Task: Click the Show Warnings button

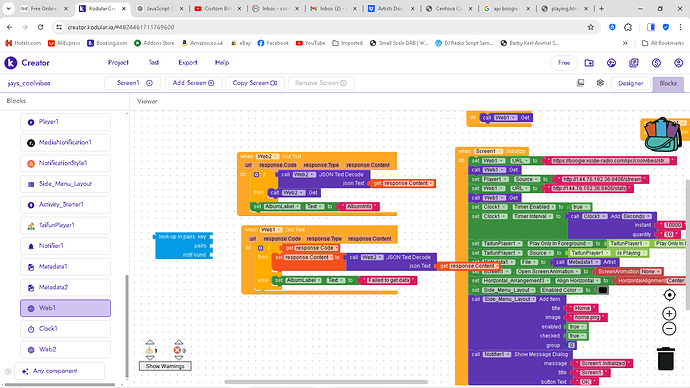Action: click(x=165, y=366)
